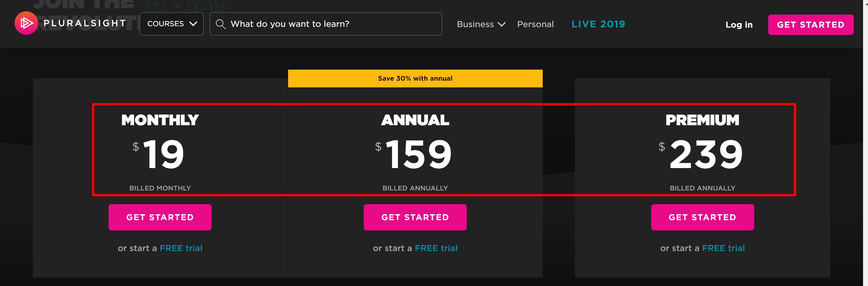Click the Save 30% with annual banner
868x286 pixels.
415,79
